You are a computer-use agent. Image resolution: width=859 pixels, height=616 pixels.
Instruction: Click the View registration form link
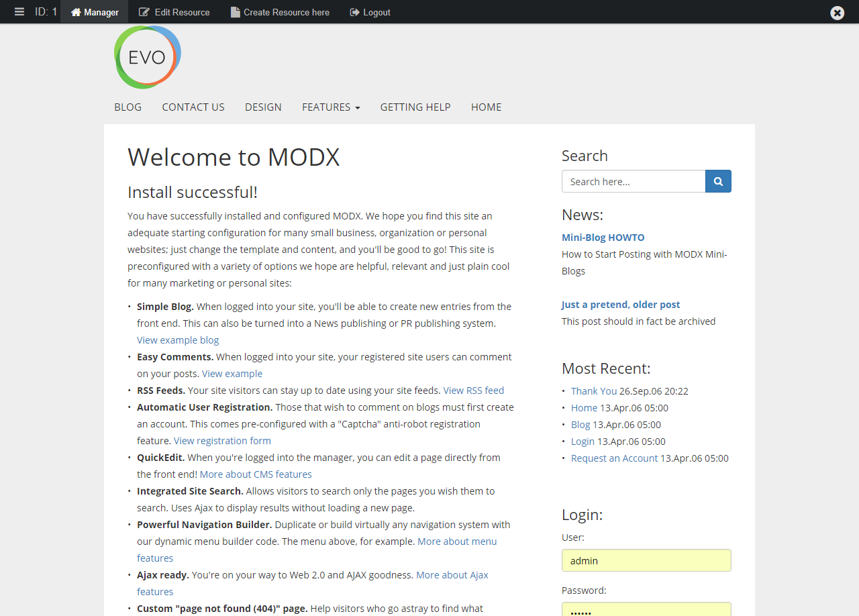(222, 440)
